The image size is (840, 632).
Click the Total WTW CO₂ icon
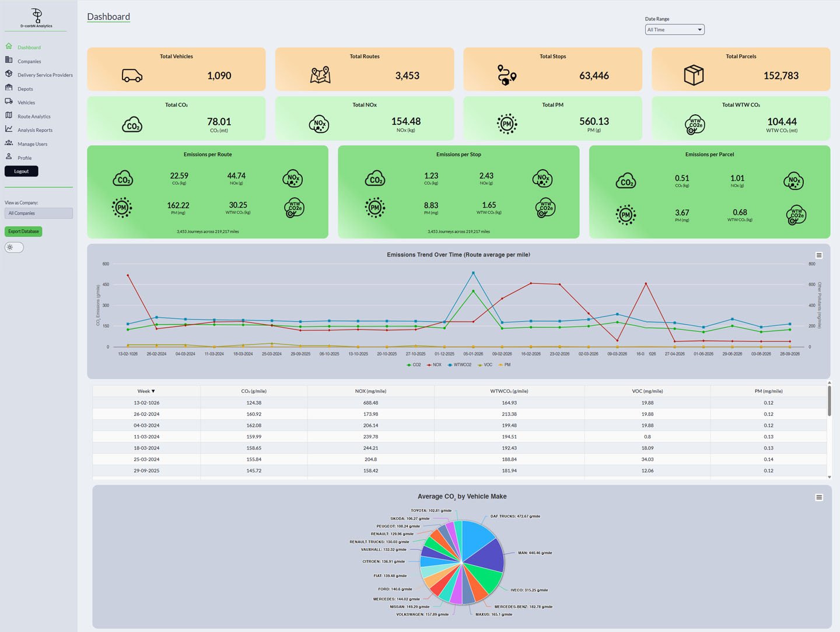[x=695, y=125]
